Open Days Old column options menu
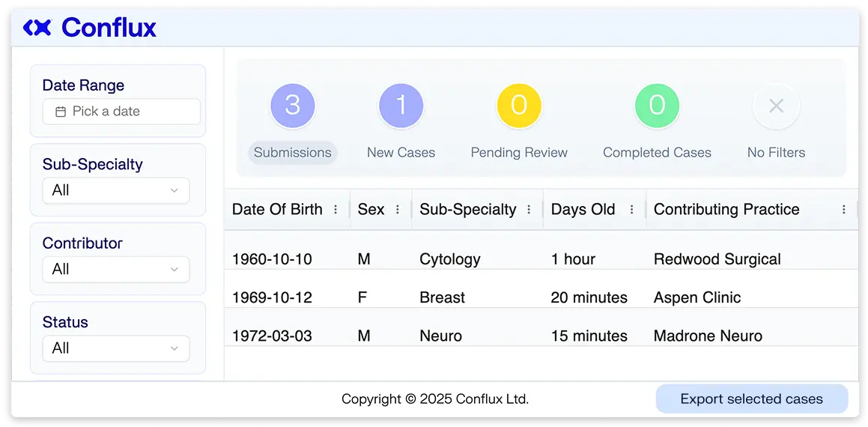The height and width of the screenshot is (427, 868). 632,210
